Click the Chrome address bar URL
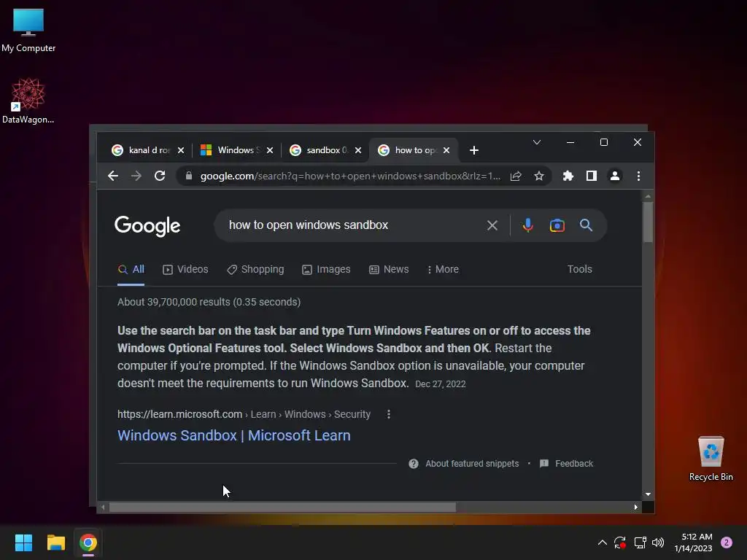This screenshot has height=560, width=747. (350, 176)
